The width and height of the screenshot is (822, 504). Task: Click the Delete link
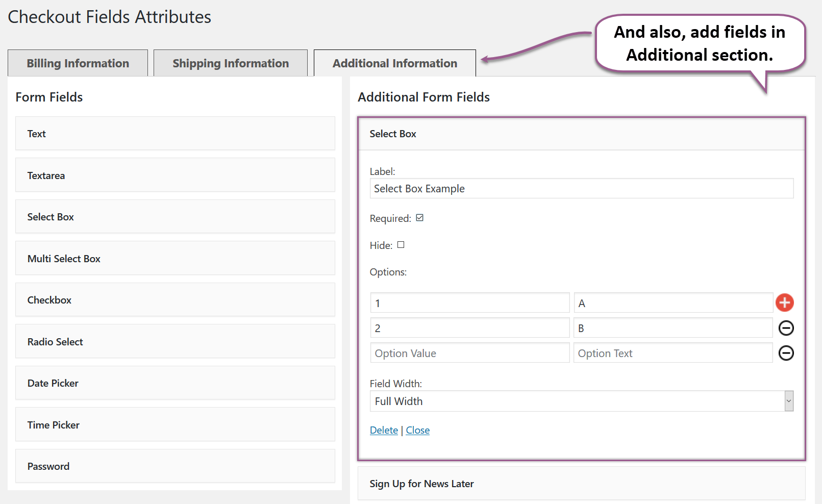tap(384, 430)
